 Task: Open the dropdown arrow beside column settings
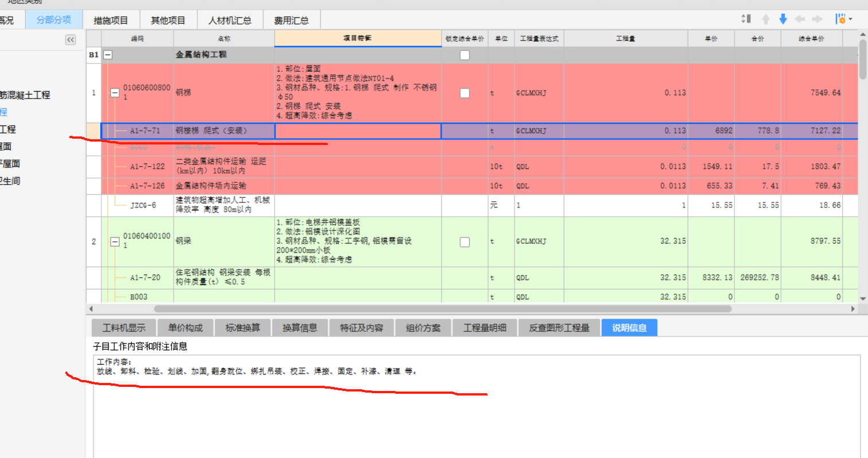point(850,19)
